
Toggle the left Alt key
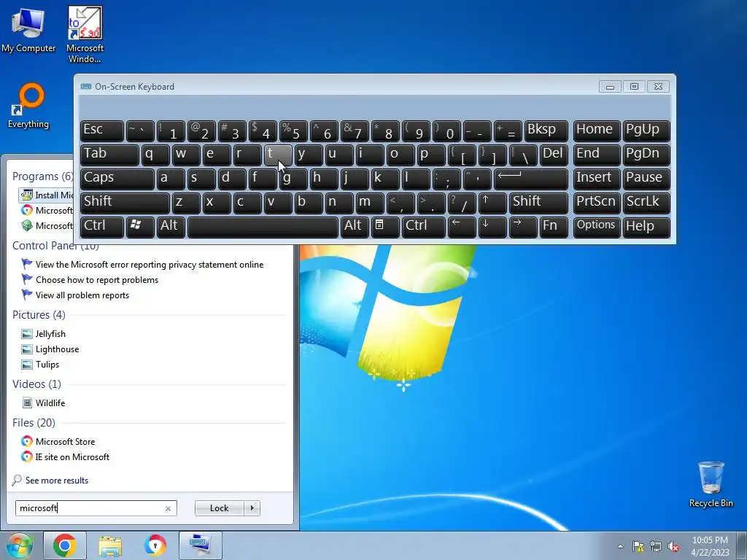[x=171, y=227]
